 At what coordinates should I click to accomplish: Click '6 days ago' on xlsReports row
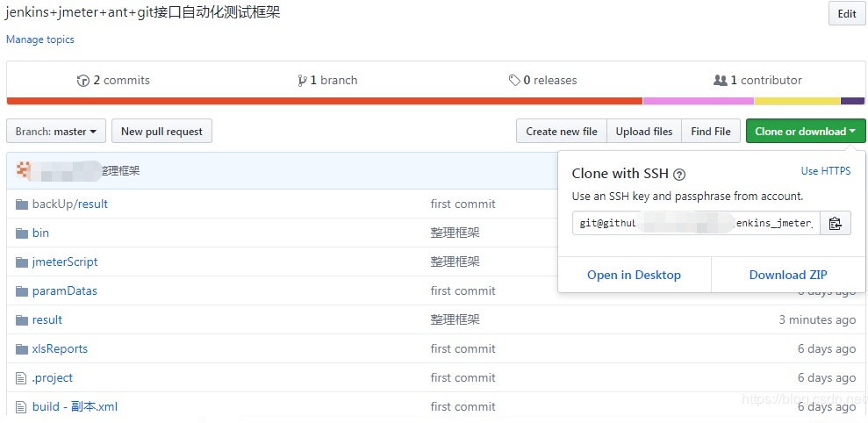pyautogui.click(x=827, y=348)
